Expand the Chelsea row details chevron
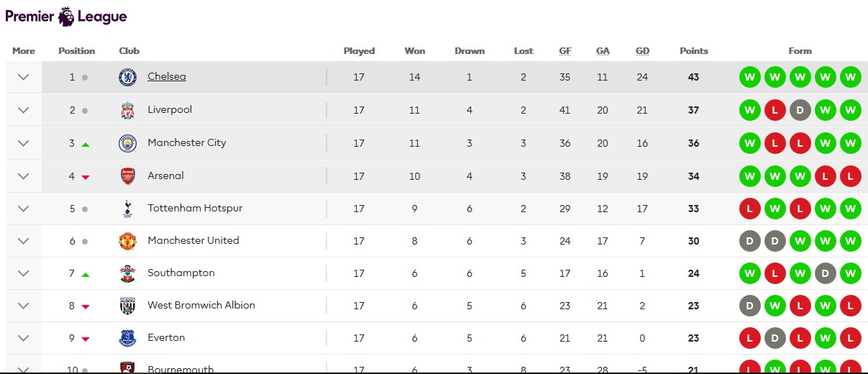 tap(23, 77)
